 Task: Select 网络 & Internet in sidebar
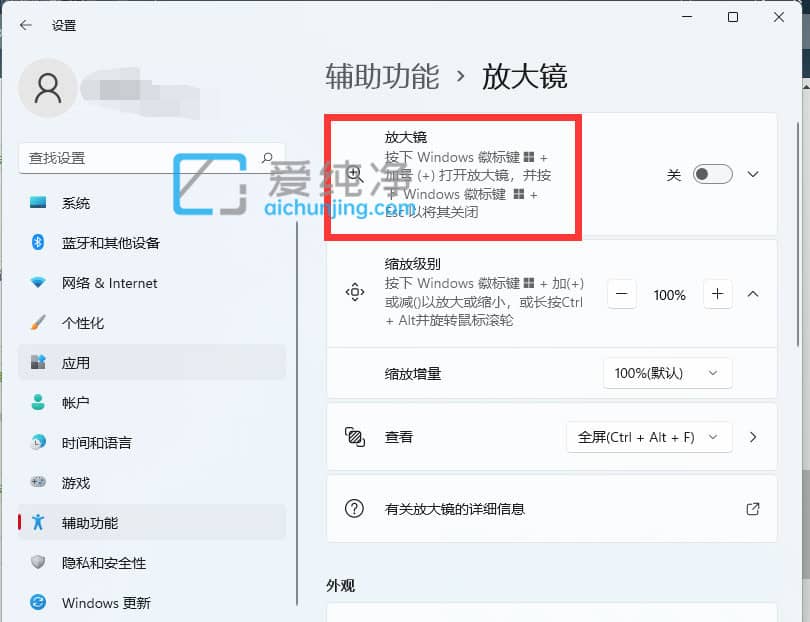40,283
